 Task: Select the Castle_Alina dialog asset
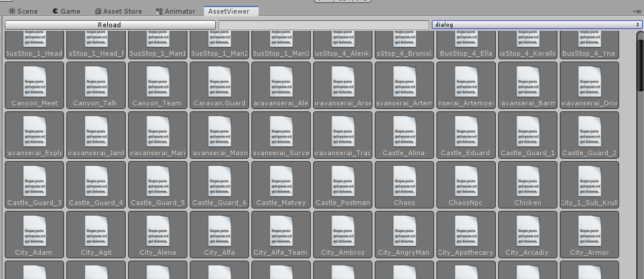coord(404,135)
